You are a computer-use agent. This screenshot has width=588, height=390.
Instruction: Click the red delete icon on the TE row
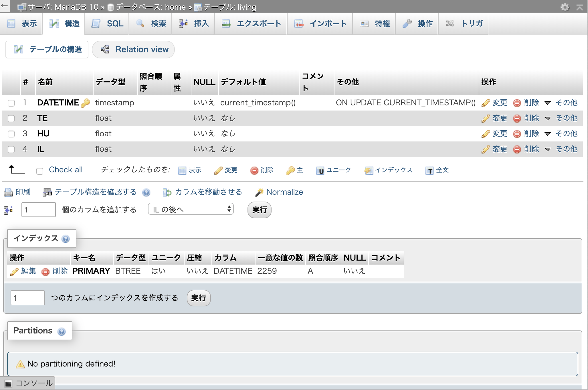coord(517,118)
